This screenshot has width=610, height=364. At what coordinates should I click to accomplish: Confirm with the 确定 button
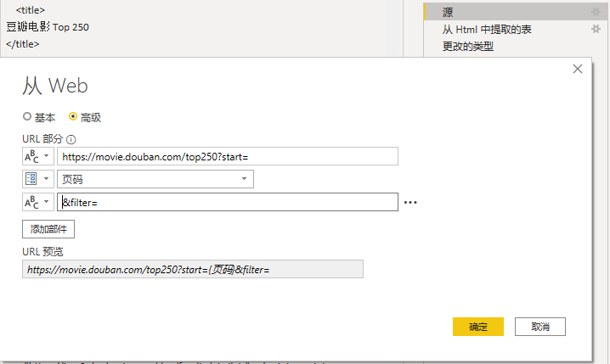coord(478,327)
